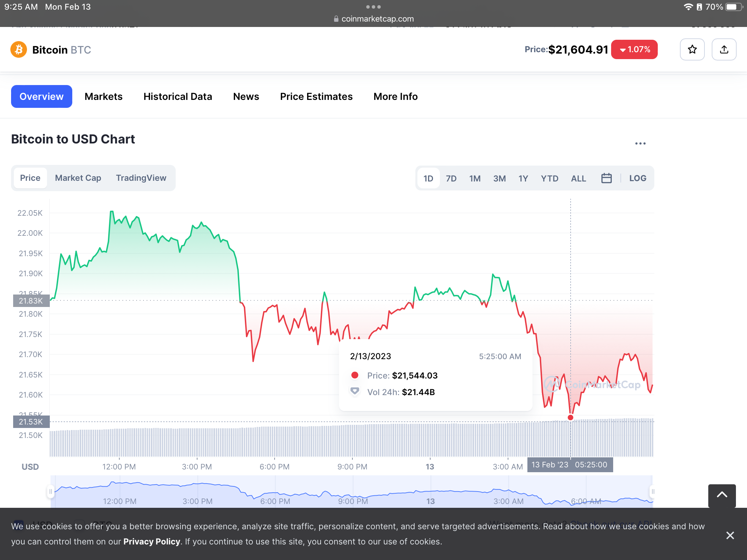Select the 1D time range
Screen dimensions: 747x560
(428, 178)
